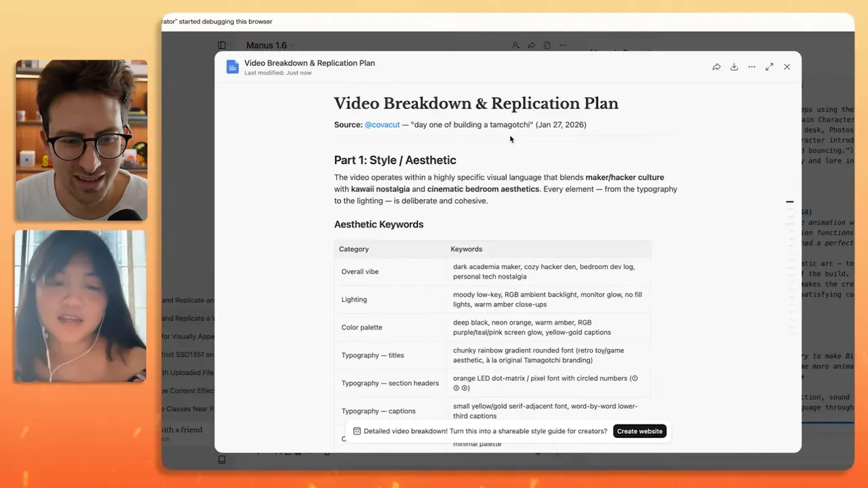Viewport: 868px width, 488px height.
Task: Click the 'Keywords' table column header
Action: 467,249
